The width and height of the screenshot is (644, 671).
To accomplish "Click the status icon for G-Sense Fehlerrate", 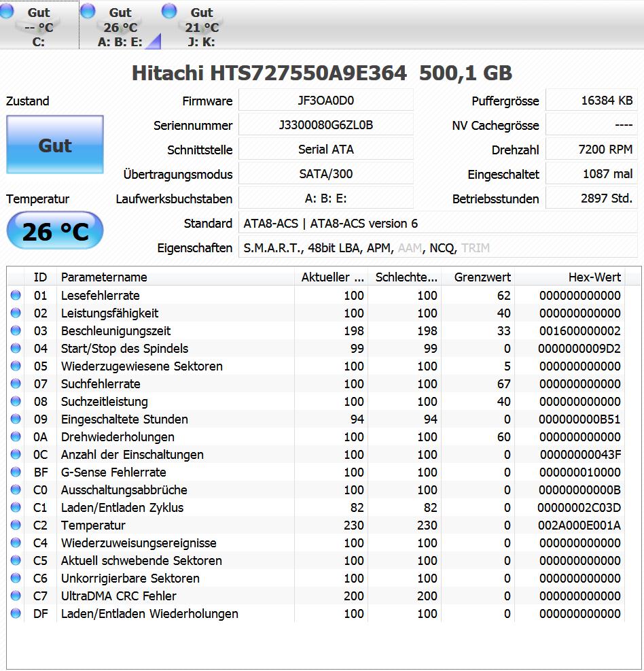I will click(16, 472).
